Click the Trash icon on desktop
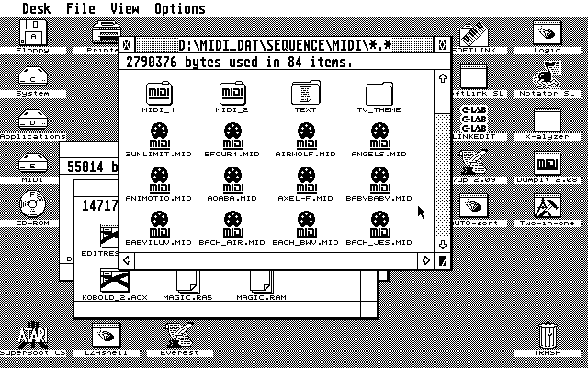The image size is (588, 368). [x=548, y=337]
